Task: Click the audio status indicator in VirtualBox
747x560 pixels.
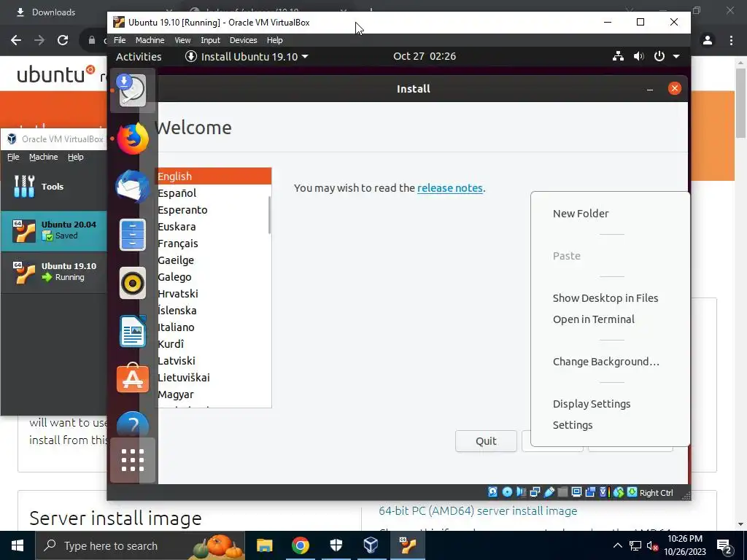Action: 521,492
